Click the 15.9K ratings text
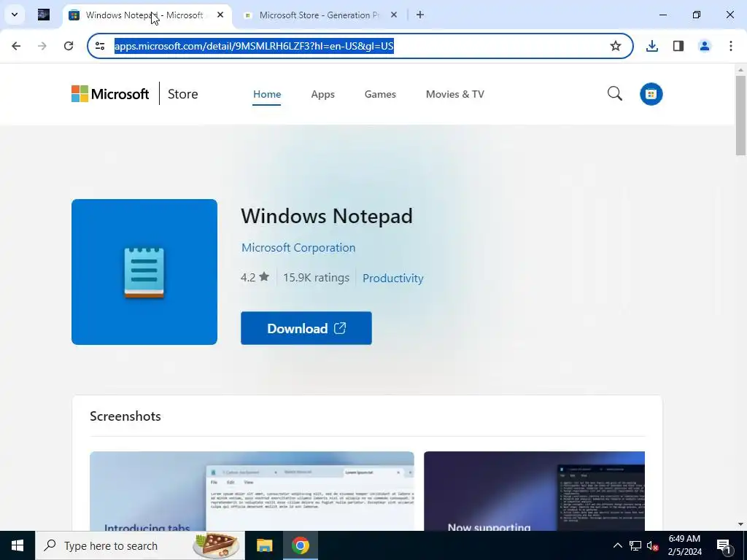This screenshot has height=560, width=747. 317,278
